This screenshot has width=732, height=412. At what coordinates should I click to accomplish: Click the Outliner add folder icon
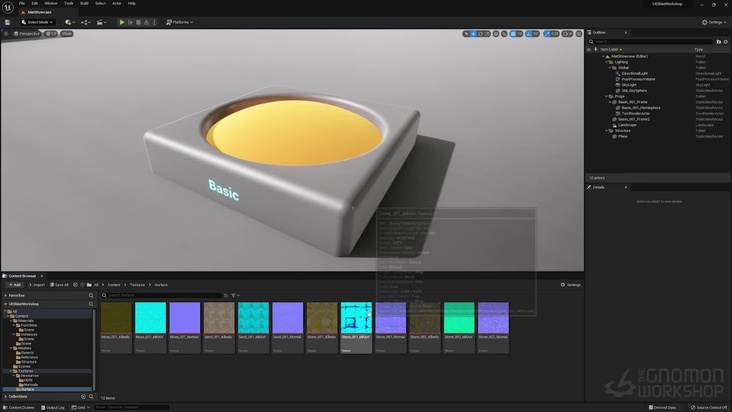(x=717, y=41)
